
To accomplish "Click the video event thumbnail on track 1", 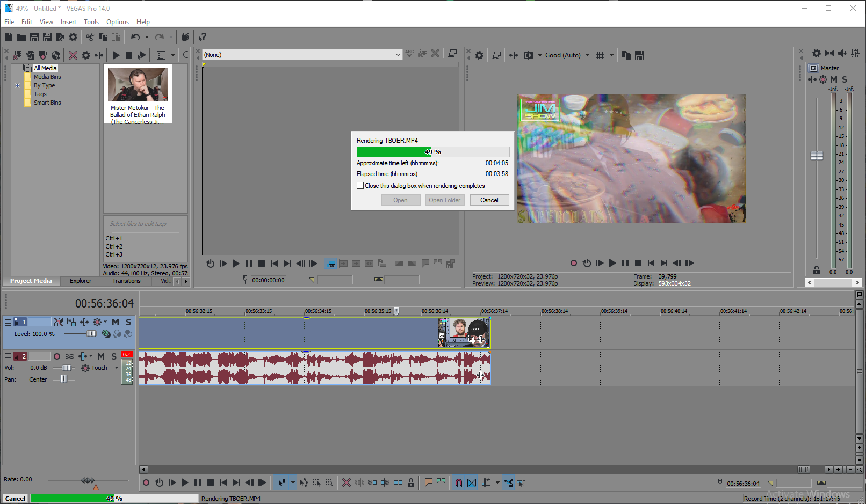I will coord(465,333).
